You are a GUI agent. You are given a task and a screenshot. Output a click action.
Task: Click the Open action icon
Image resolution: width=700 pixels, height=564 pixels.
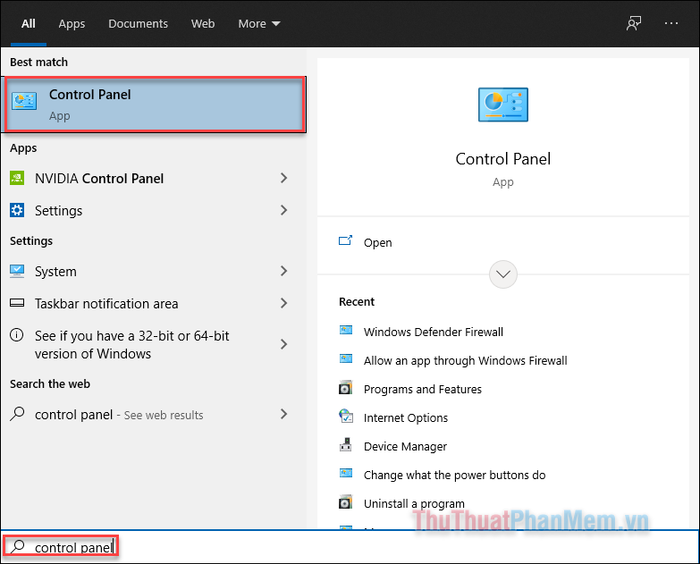pos(346,241)
